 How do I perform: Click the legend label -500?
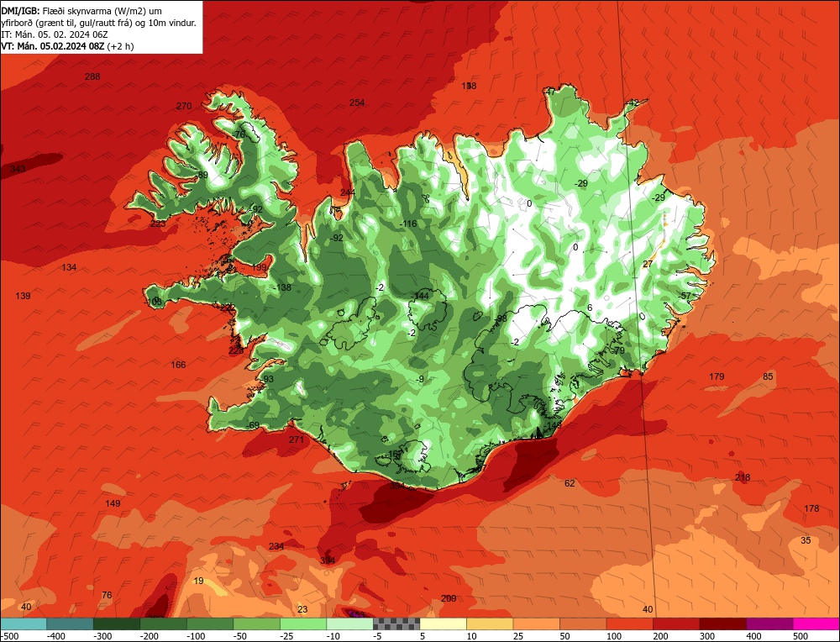click(9, 636)
